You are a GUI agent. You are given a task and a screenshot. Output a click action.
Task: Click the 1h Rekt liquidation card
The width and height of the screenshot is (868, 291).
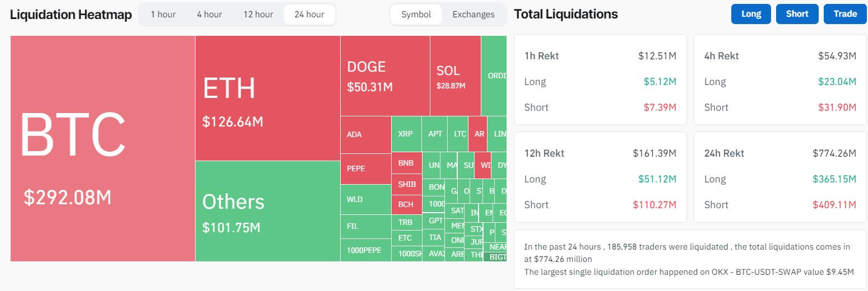point(600,79)
